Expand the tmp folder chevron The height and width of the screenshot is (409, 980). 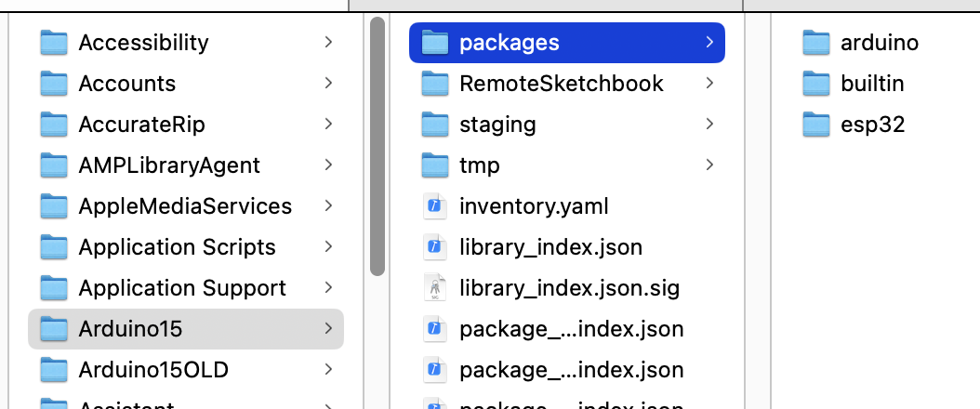(709, 165)
